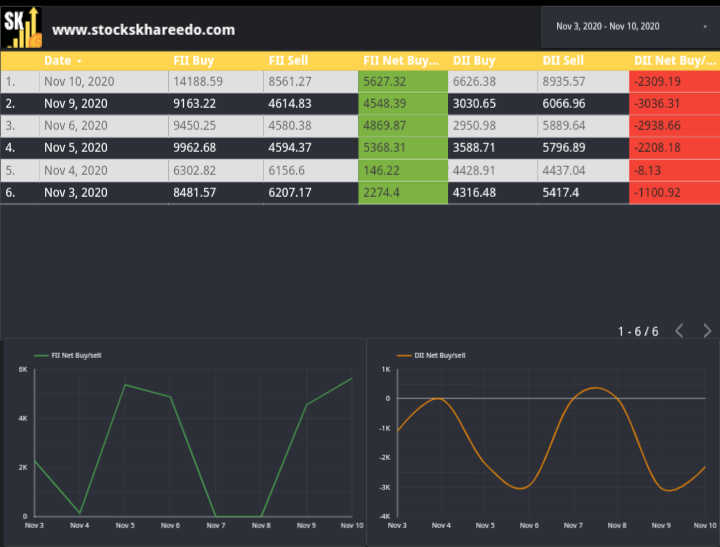720x547 pixels.
Task: Select the red -2309.19 DII net cell
Action: pyautogui.click(x=675, y=82)
